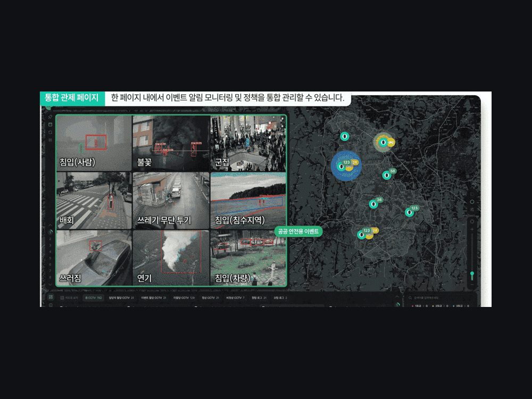Screen dimensions: 532x399
Task: Click the map zoom slider handle
Action: click(472, 275)
